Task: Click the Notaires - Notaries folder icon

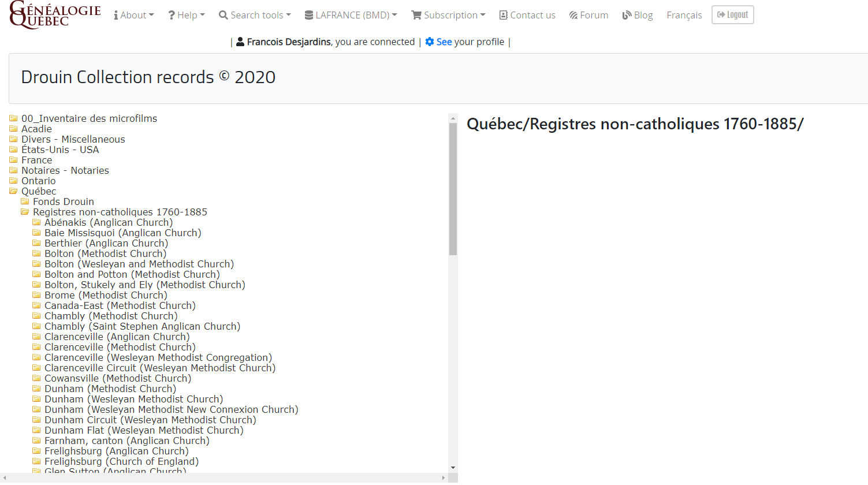Action: pos(13,170)
